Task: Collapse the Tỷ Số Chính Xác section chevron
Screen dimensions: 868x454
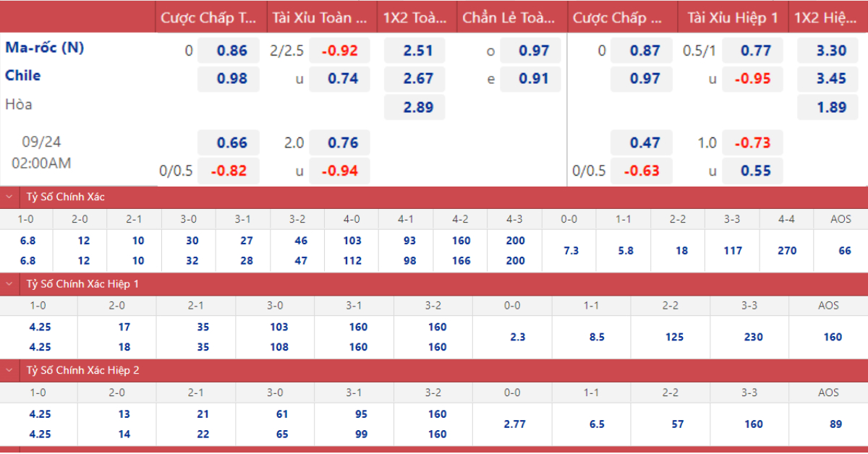Action: 9,197
